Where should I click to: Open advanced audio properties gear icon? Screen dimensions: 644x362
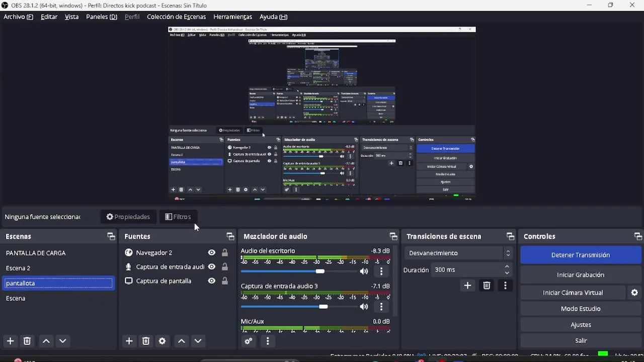[x=248, y=341]
